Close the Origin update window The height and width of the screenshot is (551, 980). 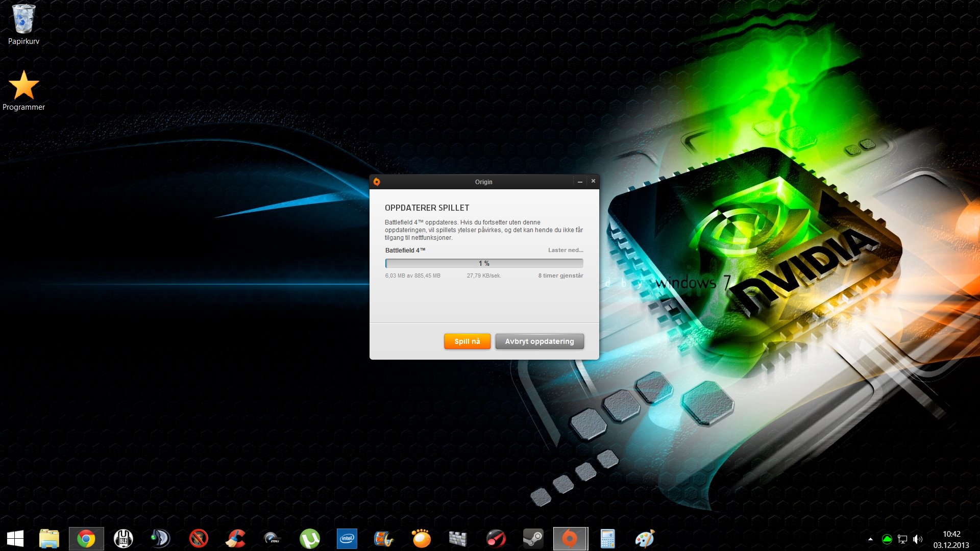[593, 181]
